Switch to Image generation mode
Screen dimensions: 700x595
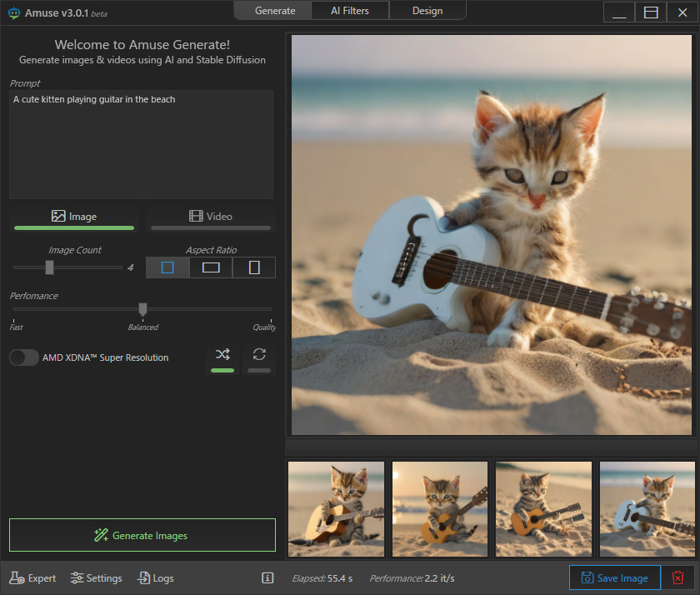click(74, 217)
